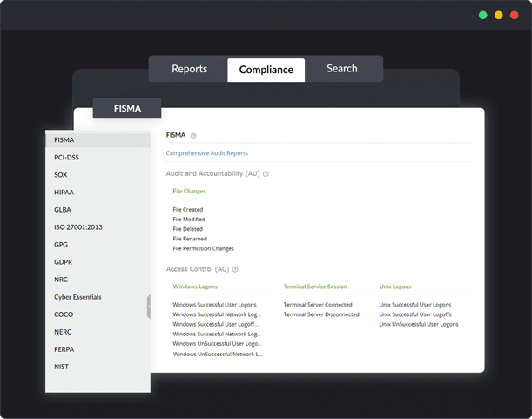The width and height of the screenshot is (532, 419).
Task: Select PCI-DSS in the sidebar
Action: [x=98, y=158]
